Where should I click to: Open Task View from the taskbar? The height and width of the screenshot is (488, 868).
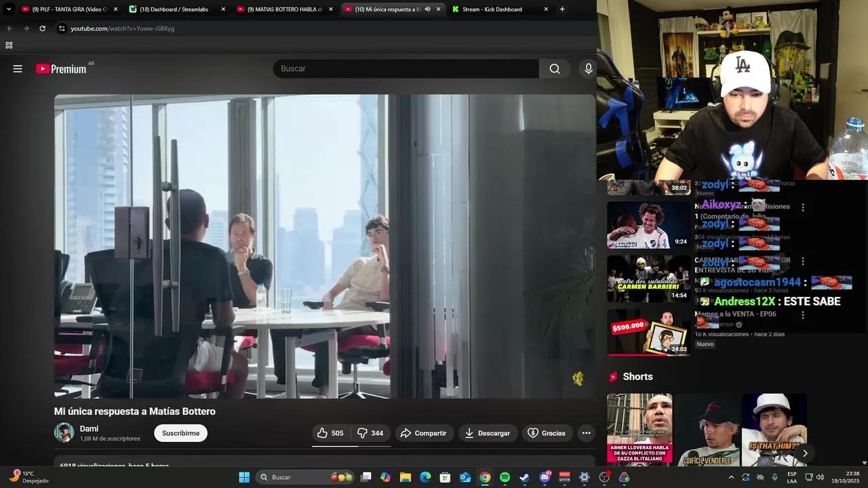(366, 477)
